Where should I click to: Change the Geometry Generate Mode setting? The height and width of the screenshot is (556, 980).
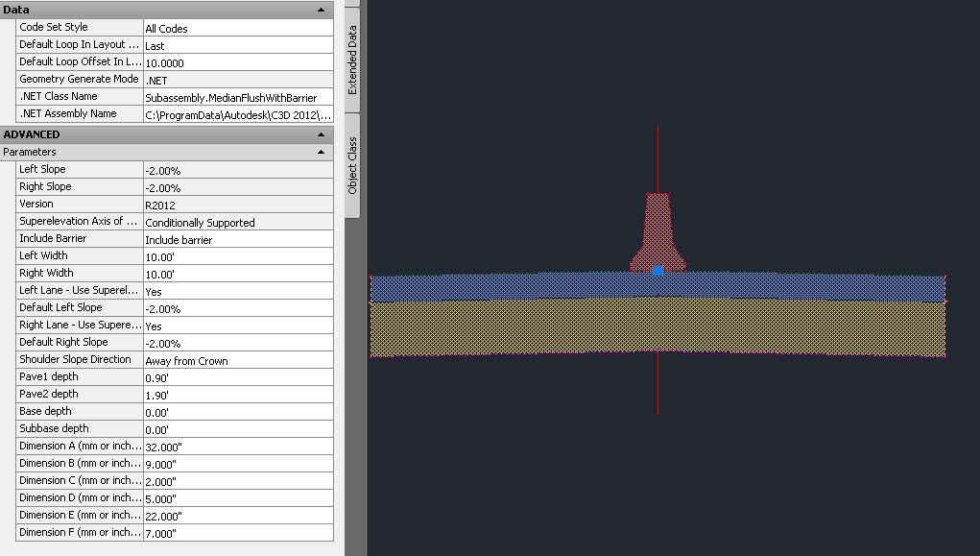click(237, 79)
